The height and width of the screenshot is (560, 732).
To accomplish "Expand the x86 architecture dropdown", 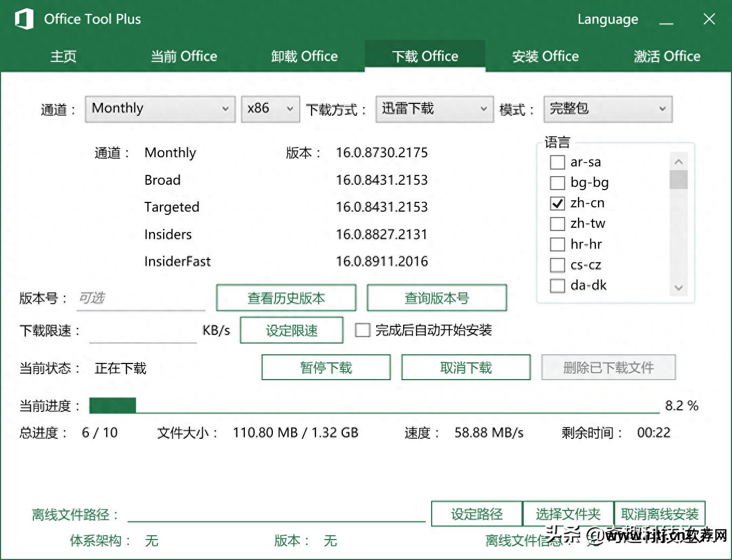I will pyautogui.click(x=270, y=109).
